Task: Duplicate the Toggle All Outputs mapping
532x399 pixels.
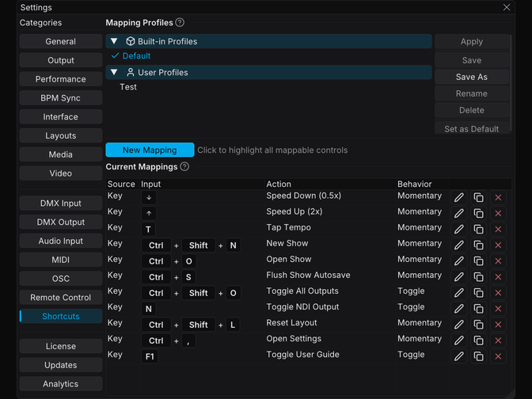Action: (478, 293)
